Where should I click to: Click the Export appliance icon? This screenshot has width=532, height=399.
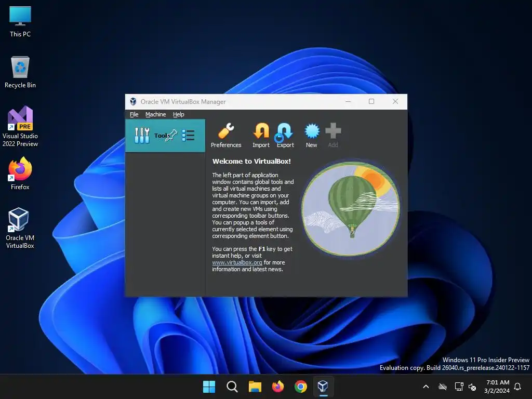[x=285, y=136]
